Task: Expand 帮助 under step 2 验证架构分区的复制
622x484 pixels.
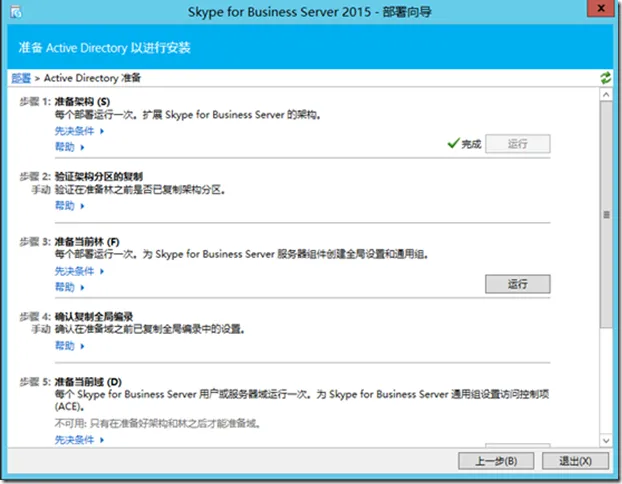Action: (69, 206)
